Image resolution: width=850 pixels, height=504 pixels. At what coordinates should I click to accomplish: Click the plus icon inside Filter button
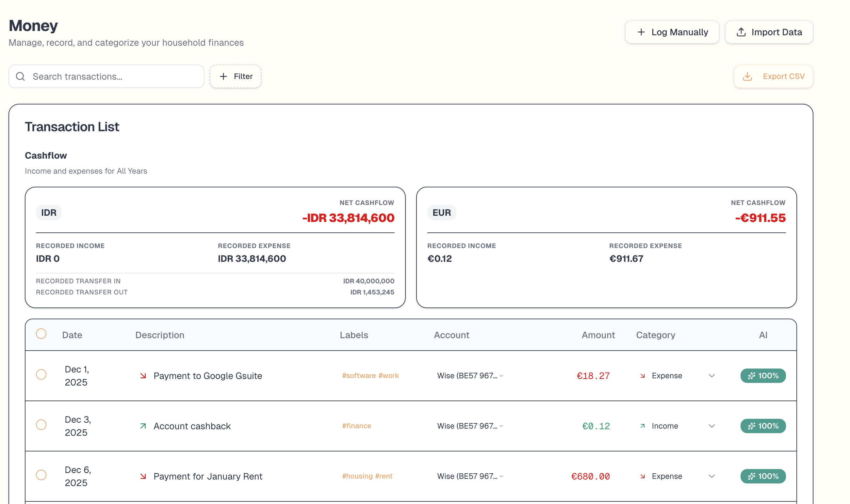click(223, 76)
